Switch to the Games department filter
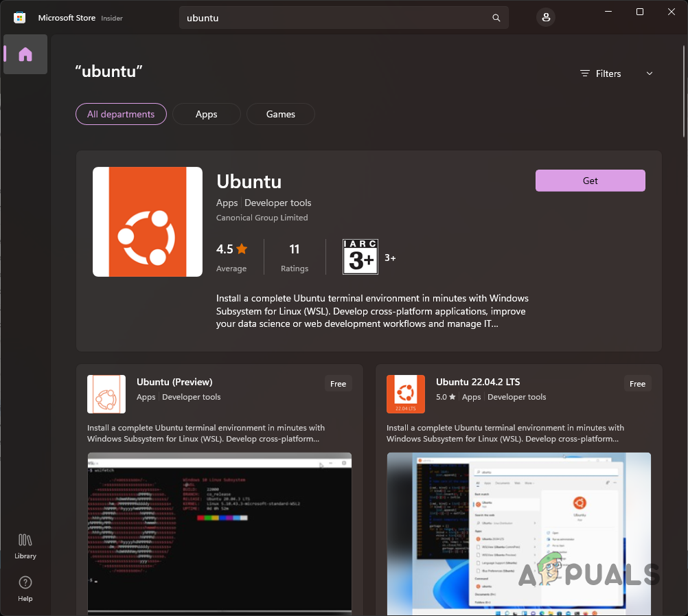 click(280, 114)
